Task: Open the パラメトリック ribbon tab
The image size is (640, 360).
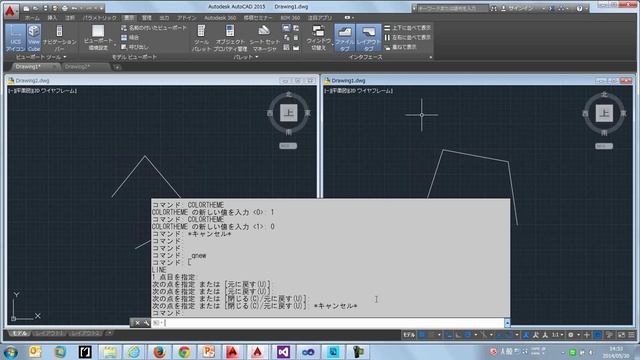Action: pyautogui.click(x=100, y=18)
